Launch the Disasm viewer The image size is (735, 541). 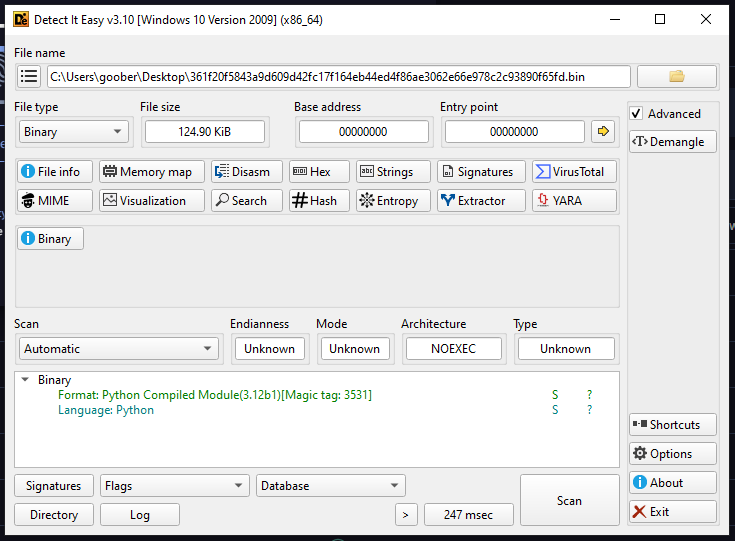pos(247,172)
